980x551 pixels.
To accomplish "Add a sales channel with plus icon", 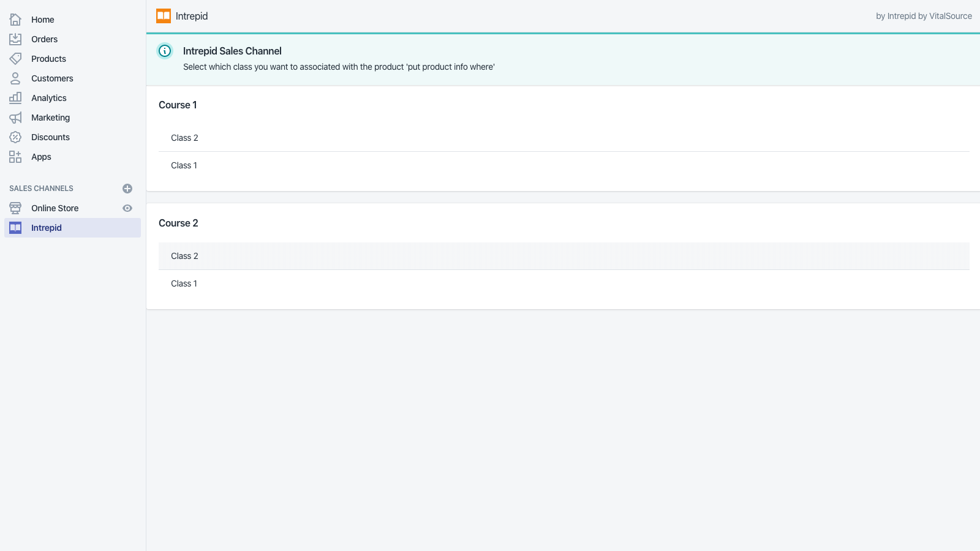I will (127, 189).
